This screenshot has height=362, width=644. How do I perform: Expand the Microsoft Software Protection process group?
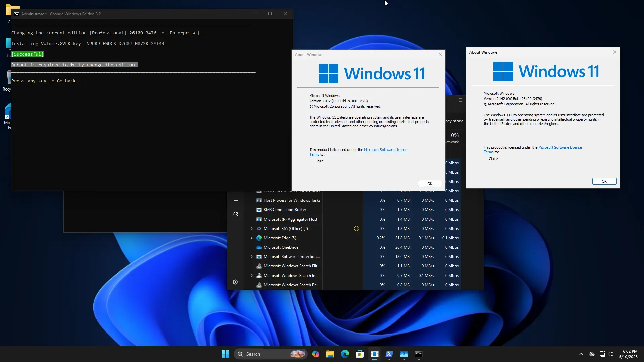click(x=251, y=257)
